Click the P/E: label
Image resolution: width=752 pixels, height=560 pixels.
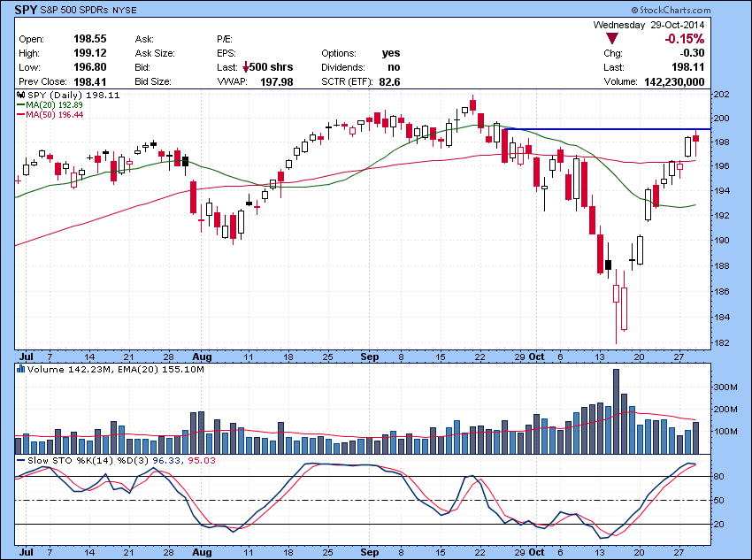click(225, 39)
